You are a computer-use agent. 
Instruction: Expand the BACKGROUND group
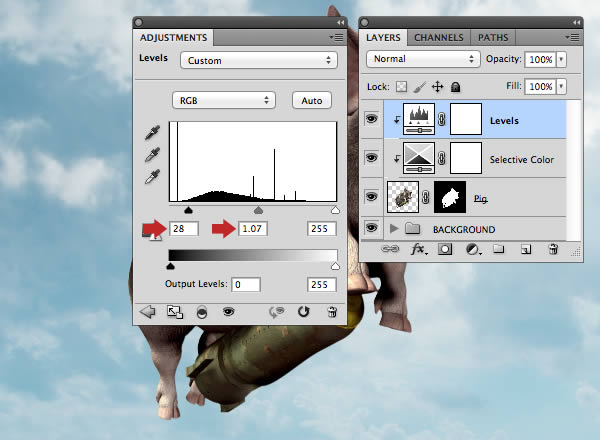point(394,229)
